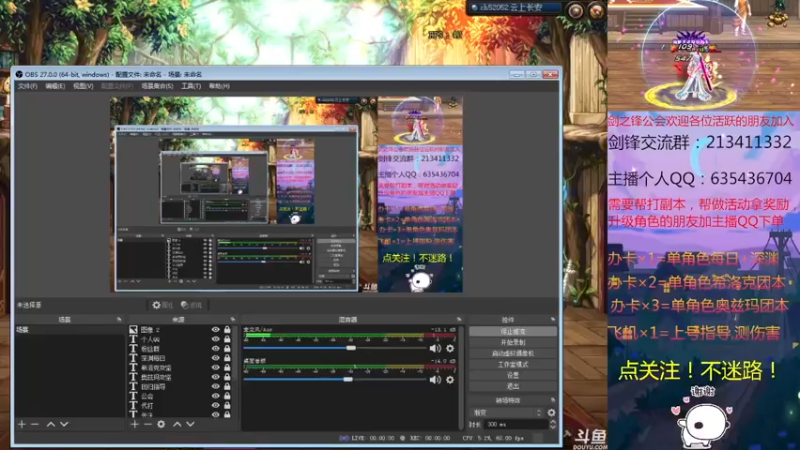Screen dimensions: 800x450
Task: Add a new scene with plus icon
Action: (22, 424)
